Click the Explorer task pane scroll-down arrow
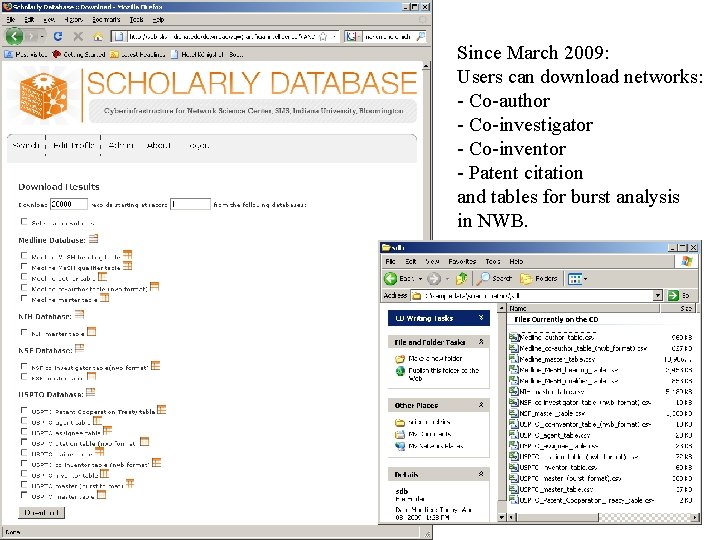This screenshot has height=540, width=720. (x=501, y=518)
